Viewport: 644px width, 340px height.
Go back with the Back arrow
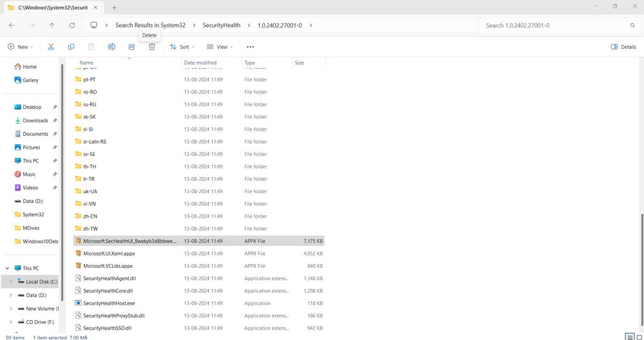12,25
